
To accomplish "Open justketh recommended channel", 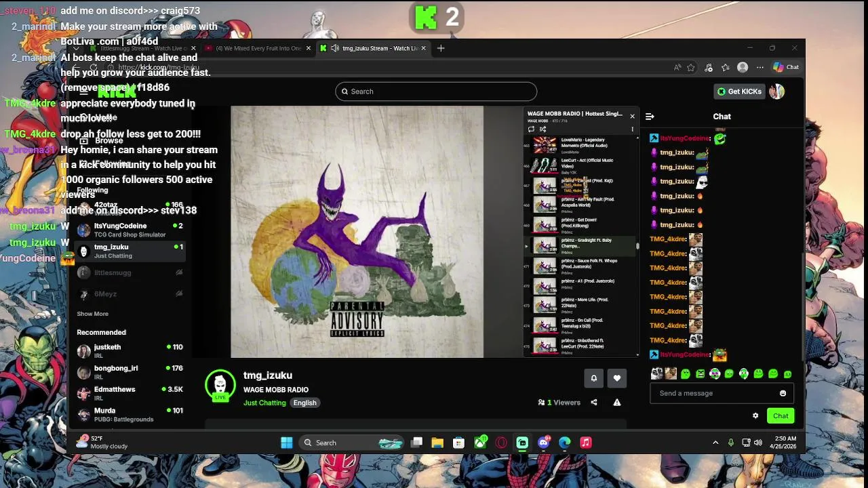I will (x=130, y=350).
